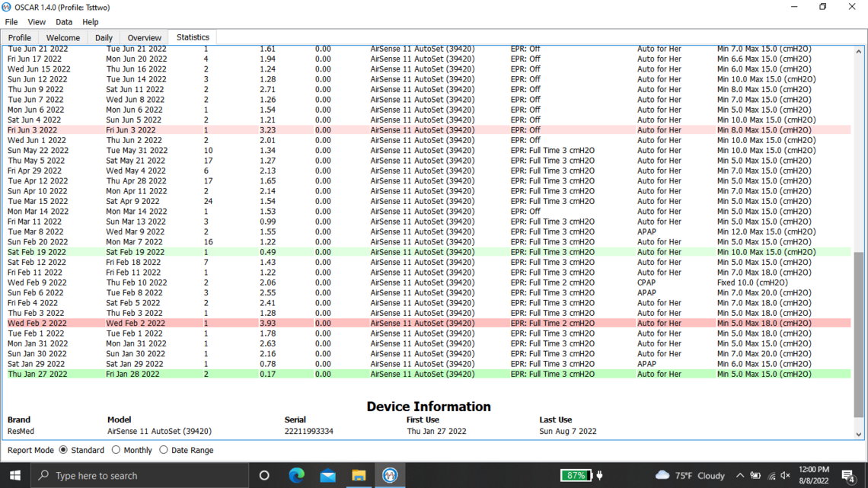
Task: Switch to the Overview tab
Action: point(144,37)
